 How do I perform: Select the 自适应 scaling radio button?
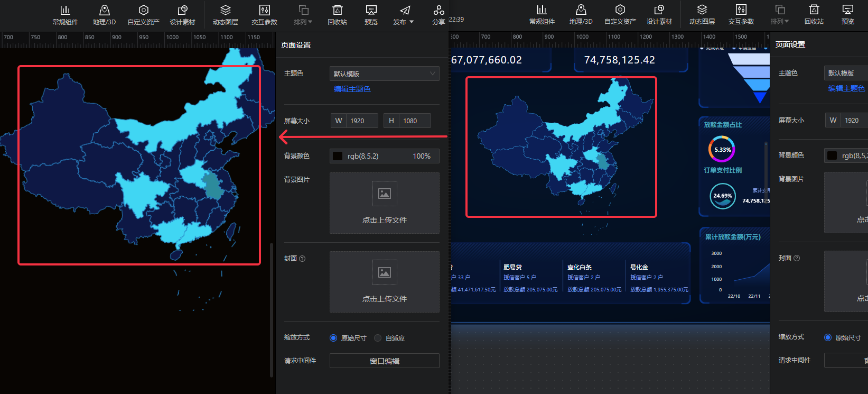[x=378, y=338]
